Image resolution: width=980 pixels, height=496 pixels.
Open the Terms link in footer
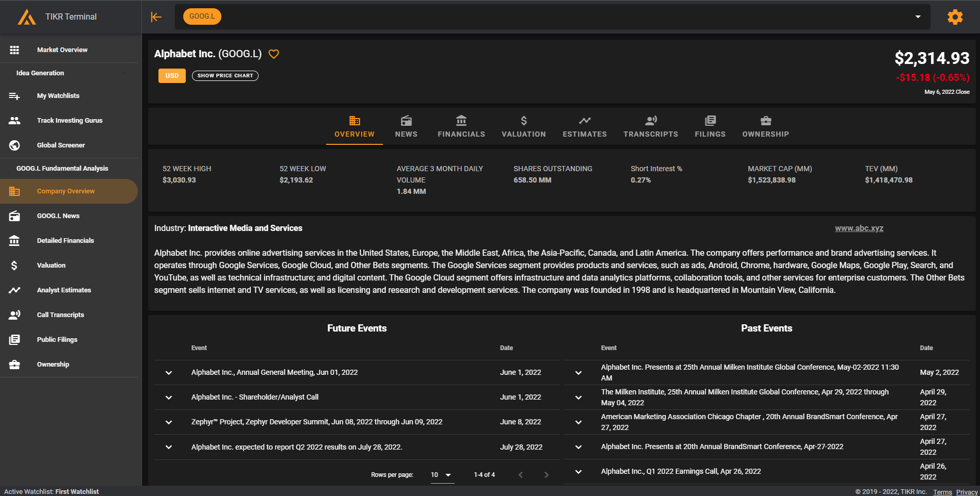pos(942,492)
